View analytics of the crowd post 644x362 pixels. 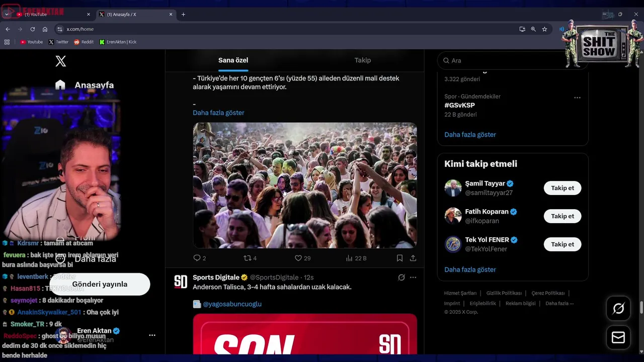tap(356, 258)
